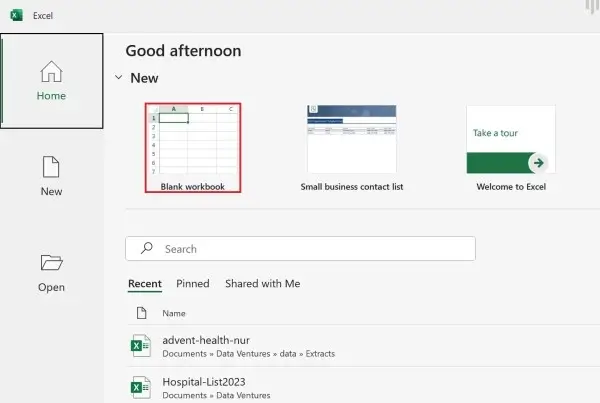Image resolution: width=600 pixels, height=403 pixels.
Task: Click the file type column header icon
Action: pos(142,313)
